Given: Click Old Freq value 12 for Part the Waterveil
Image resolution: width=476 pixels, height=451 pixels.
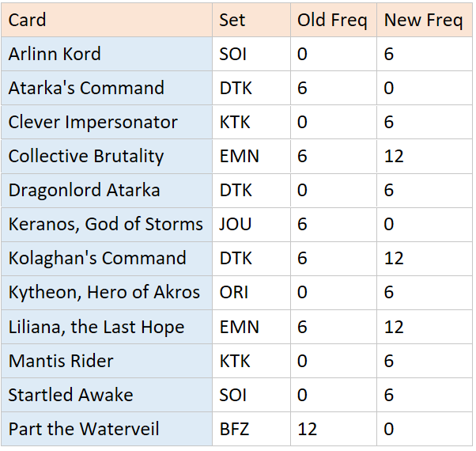Looking at the screenshot, I should (x=333, y=429).
